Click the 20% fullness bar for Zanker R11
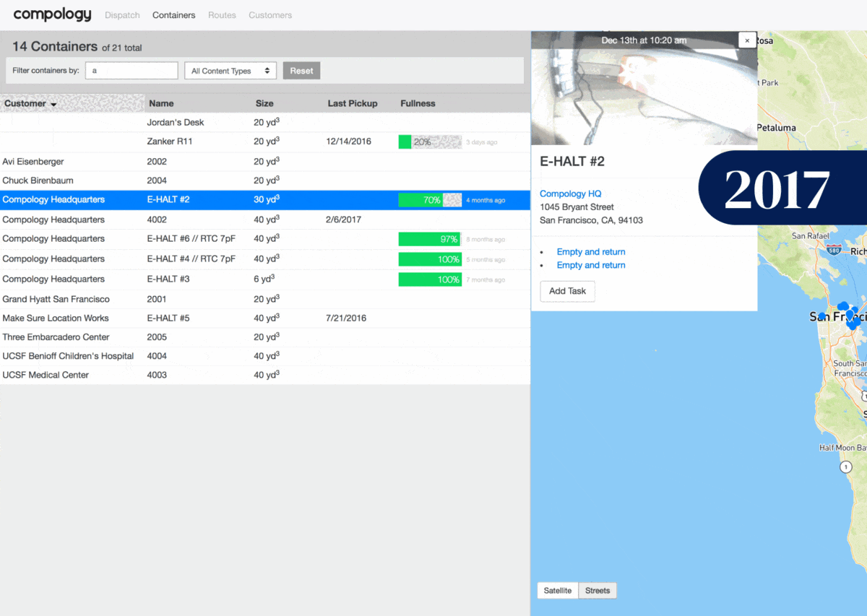This screenshot has height=616, width=867. click(x=430, y=142)
